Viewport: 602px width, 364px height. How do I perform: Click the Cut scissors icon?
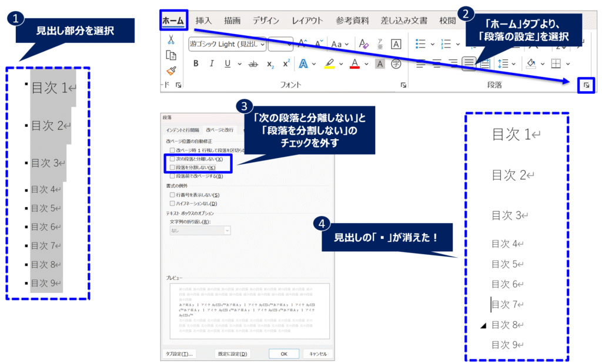pos(171,39)
